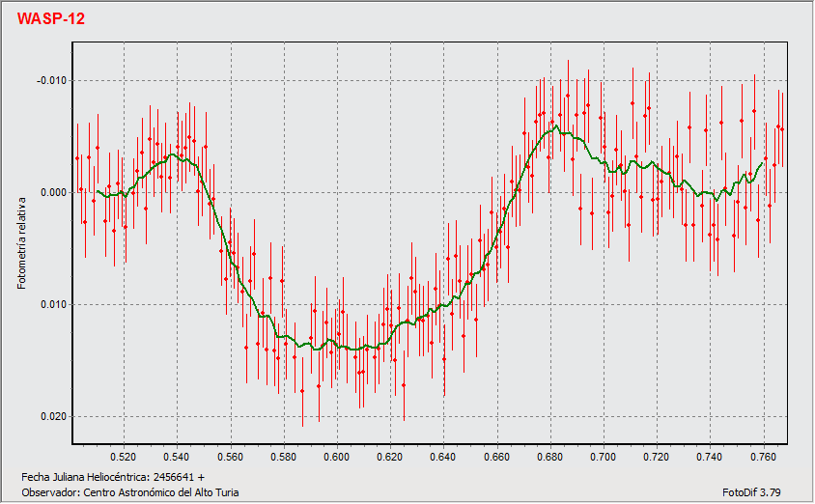Click the 0.560 x-axis tick label
The height and width of the screenshot is (504, 815).
tap(230, 456)
